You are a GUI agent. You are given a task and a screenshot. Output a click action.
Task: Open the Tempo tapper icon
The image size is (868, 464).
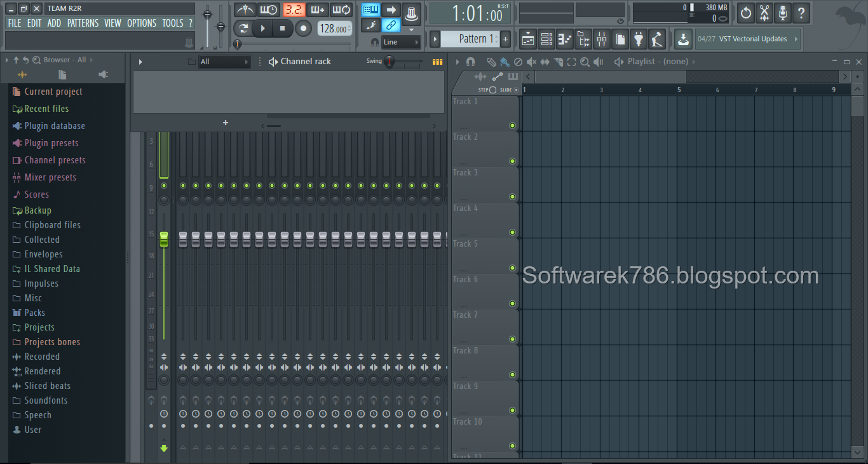[657, 39]
